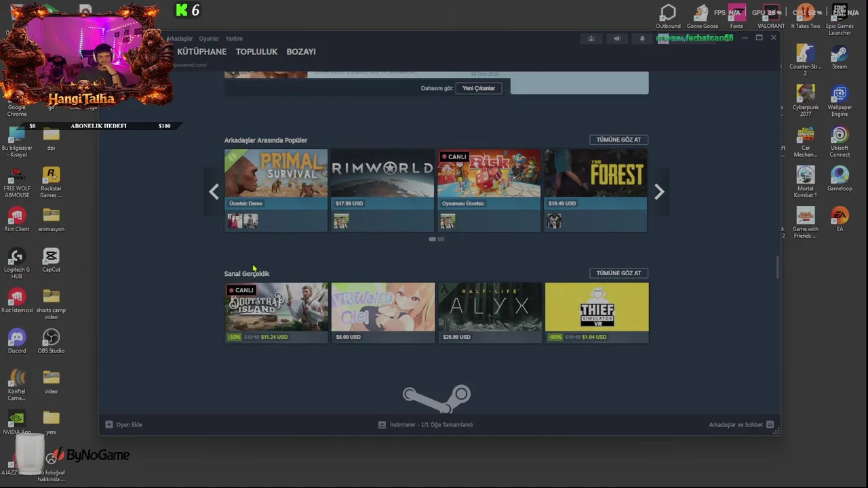Open the Arkadaşlar menu in Steam
Screen dimensions: 868x488
coord(180,39)
